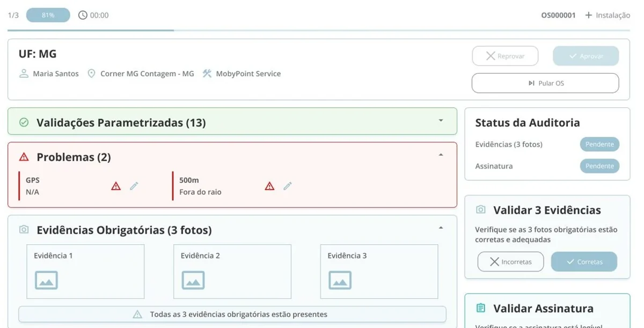The image size is (644, 328).
Task: Click the Pendente badge for Evidências (3 fotos)
Action: coord(599,144)
